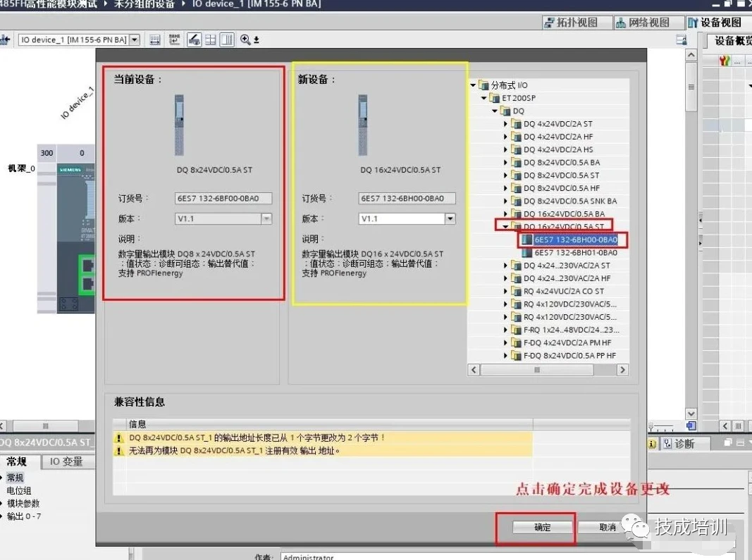Switch to 网络视图 tab

pyautogui.click(x=642, y=23)
